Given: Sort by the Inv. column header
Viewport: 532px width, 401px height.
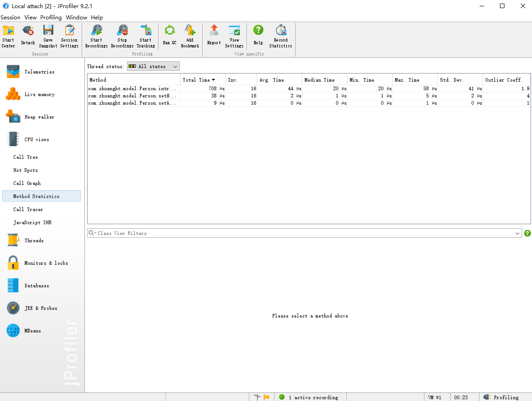Looking at the screenshot, I should [x=241, y=80].
